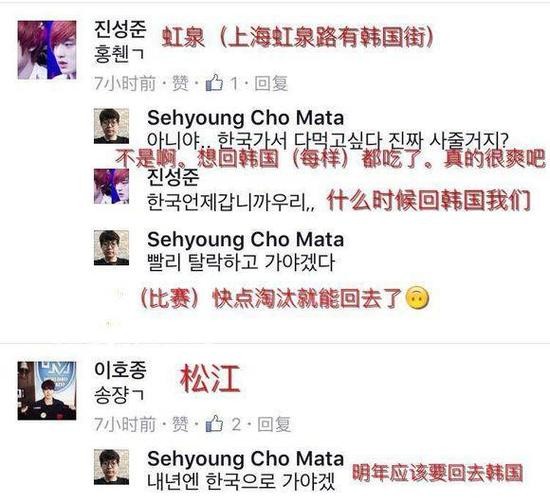Open Sehyoung Cho Mata name in first reply
This screenshot has width=550, height=503.
pyautogui.click(x=246, y=118)
